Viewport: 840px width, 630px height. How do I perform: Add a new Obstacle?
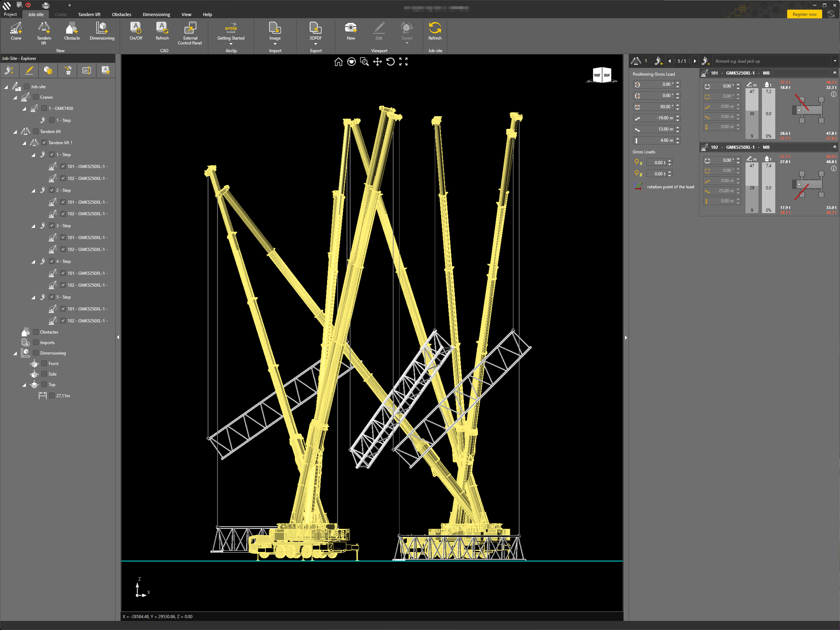pyautogui.click(x=72, y=28)
